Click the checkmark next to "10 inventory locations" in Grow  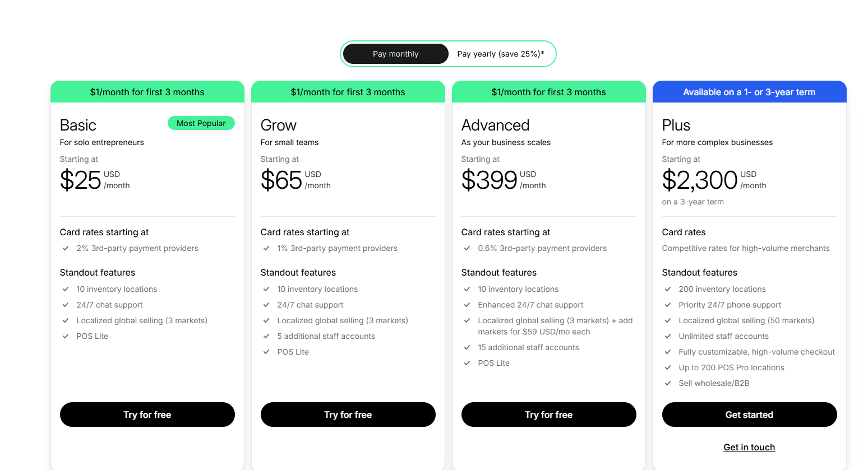click(266, 289)
